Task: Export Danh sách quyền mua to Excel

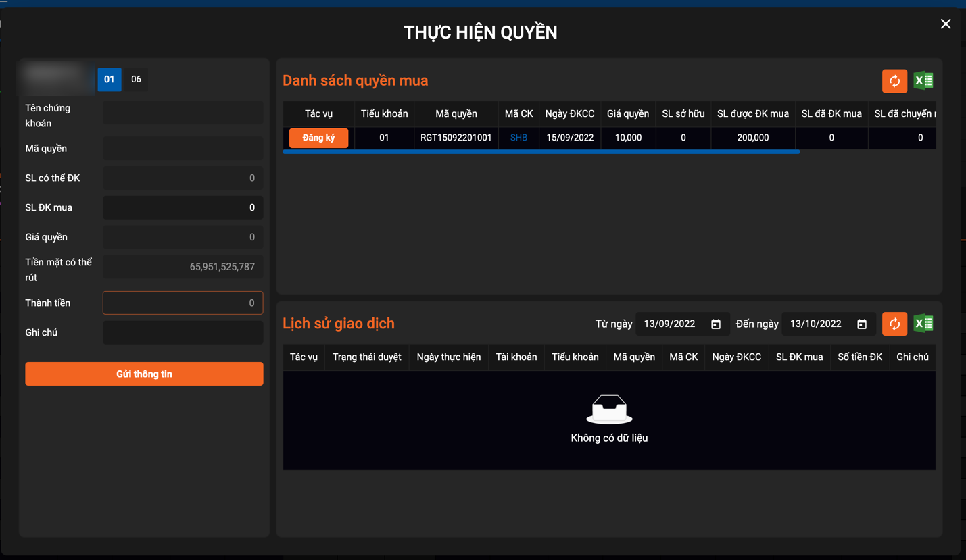Action: (923, 81)
